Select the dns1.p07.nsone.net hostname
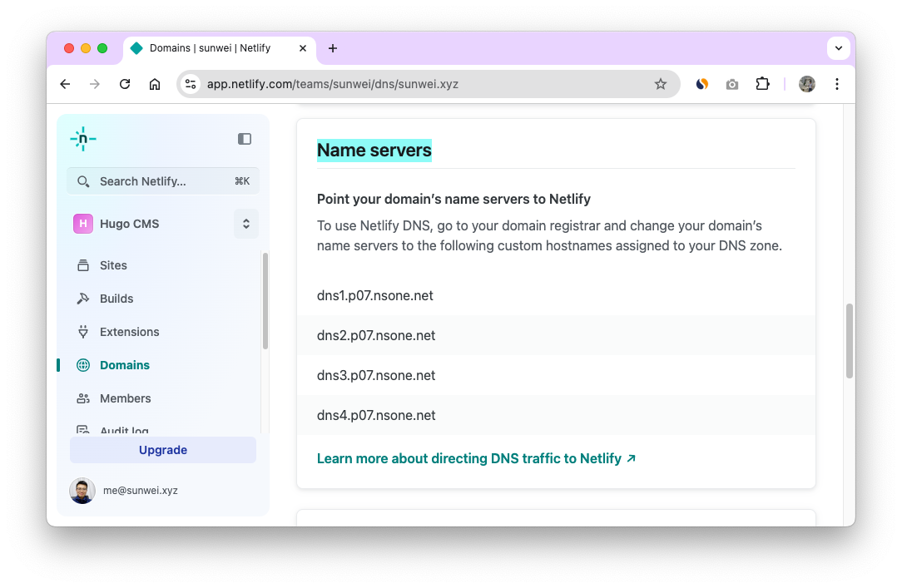902x588 pixels. click(x=375, y=295)
